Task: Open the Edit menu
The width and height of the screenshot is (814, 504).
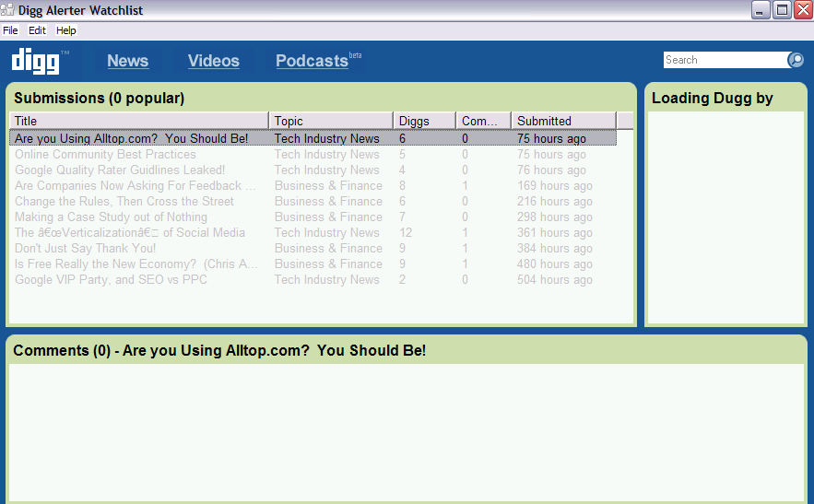Action: (37, 30)
